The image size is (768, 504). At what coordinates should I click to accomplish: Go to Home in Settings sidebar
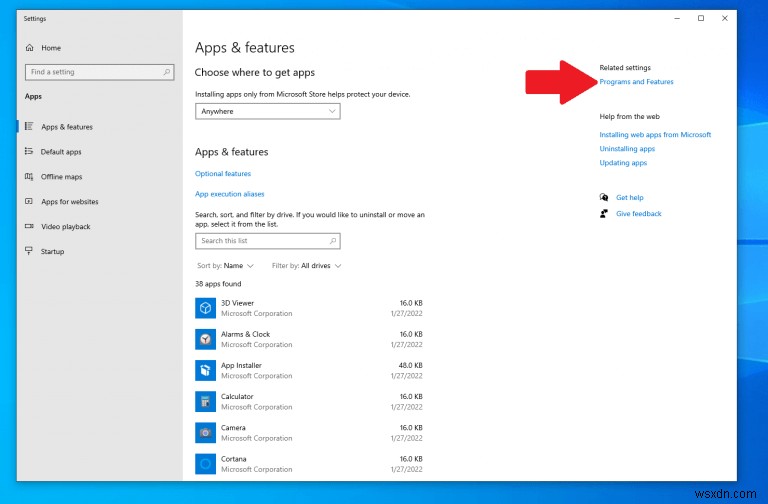coord(51,48)
